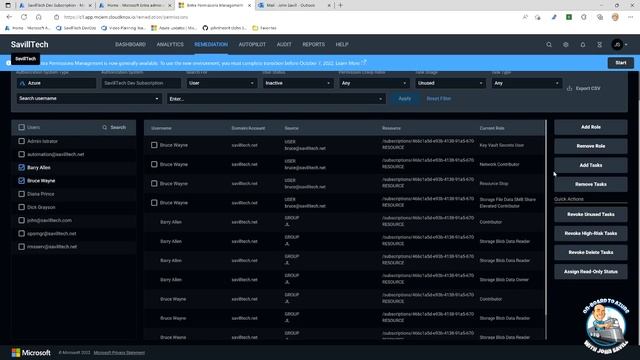Uncheck Barry Allen in user list
The image size is (640, 360).
click(x=22, y=167)
